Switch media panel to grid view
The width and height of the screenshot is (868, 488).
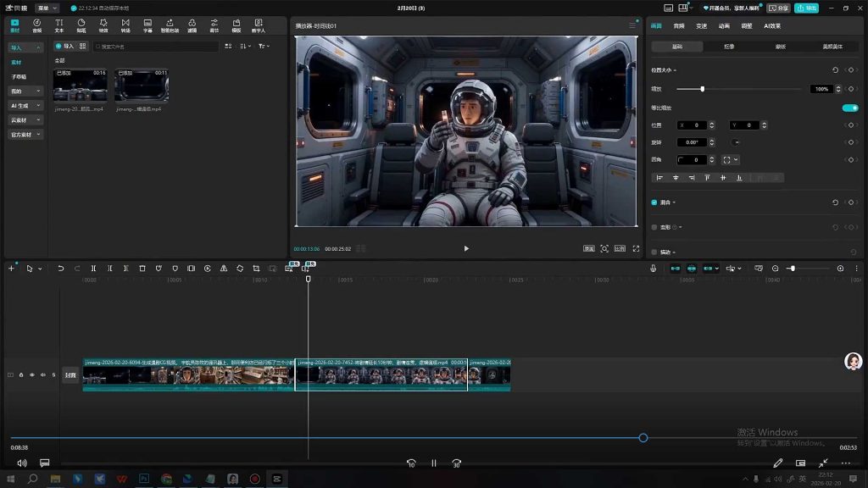click(228, 46)
